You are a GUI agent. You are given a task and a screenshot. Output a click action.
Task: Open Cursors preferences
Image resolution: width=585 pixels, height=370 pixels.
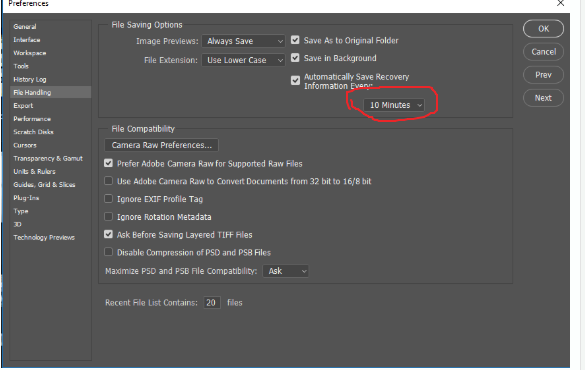pyautogui.click(x=25, y=145)
